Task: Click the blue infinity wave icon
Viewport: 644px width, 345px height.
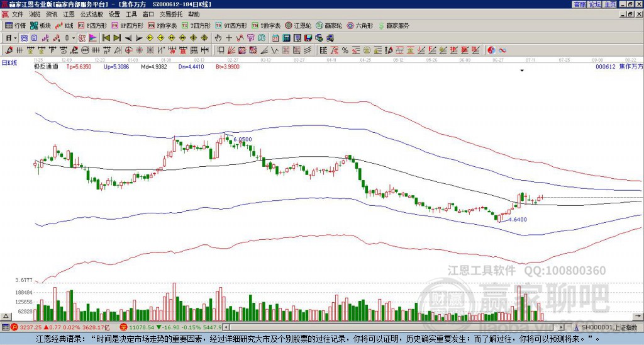Action: (x=502, y=50)
